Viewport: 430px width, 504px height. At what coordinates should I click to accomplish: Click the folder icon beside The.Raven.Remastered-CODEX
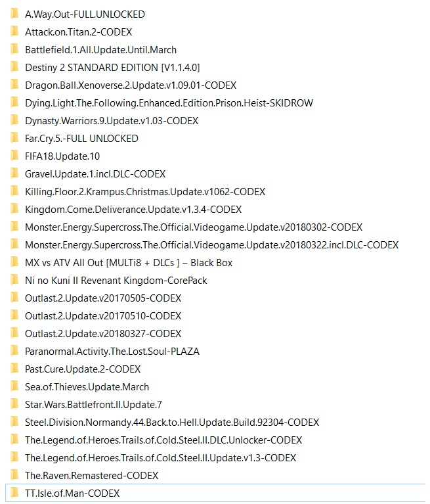click(x=14, y=475)
